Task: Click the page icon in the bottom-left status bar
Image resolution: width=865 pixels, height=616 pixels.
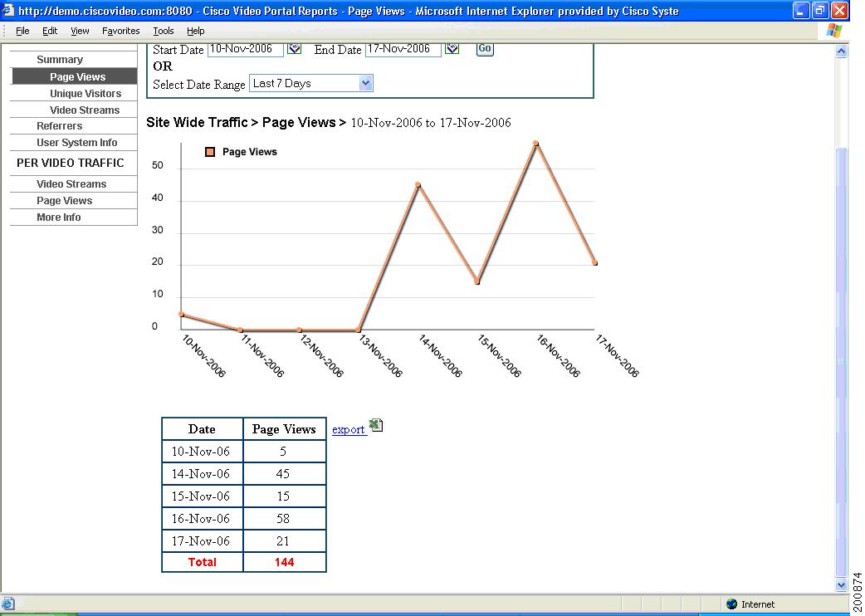Action: [x=7, y=604]
